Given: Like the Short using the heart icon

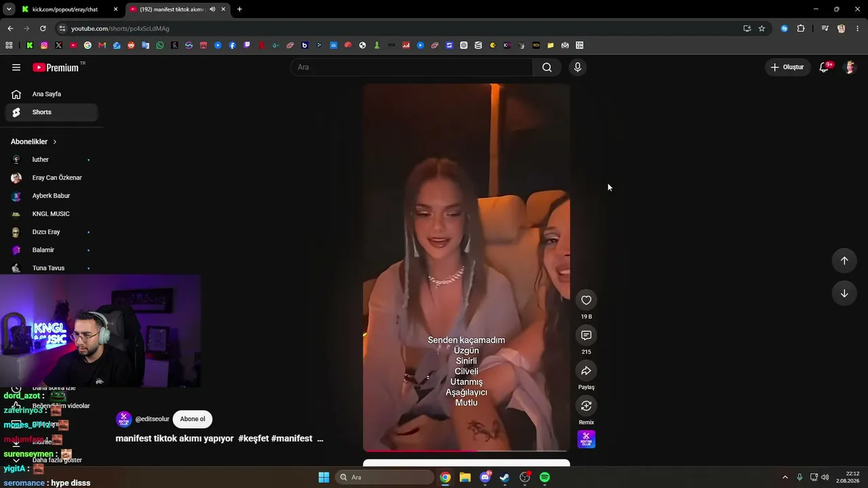Looking at the screenshot, I should (x=587, y=300).
